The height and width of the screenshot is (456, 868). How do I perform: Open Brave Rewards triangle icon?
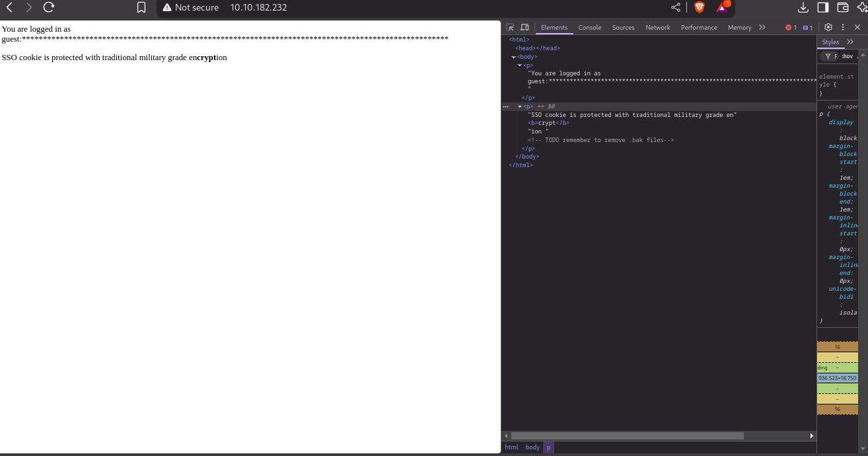[x=722, y=7]
